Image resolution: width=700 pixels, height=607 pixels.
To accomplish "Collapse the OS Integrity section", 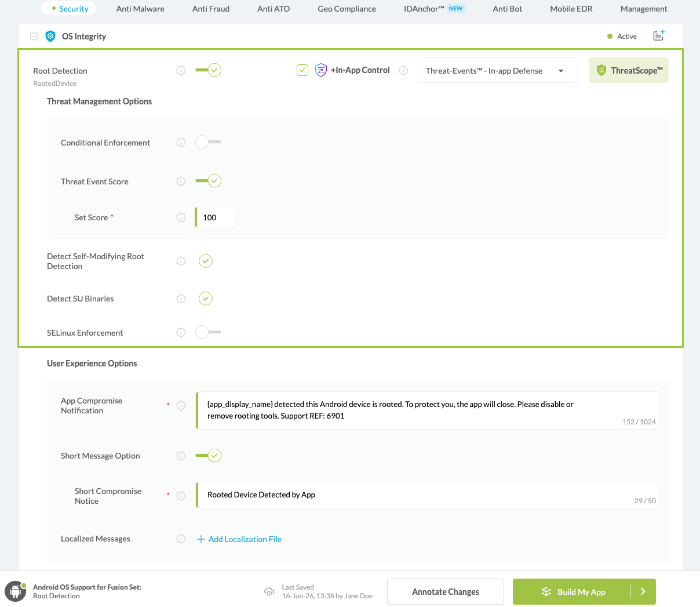I will 34,37.
